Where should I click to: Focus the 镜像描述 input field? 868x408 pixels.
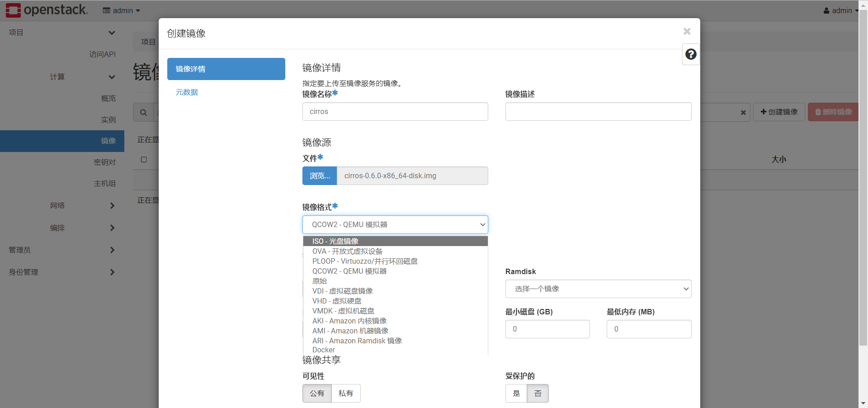point(598,111)
